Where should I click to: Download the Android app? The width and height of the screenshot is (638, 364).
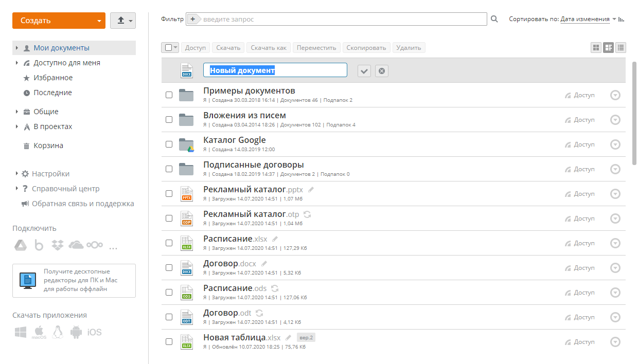(x=76, y=332)
